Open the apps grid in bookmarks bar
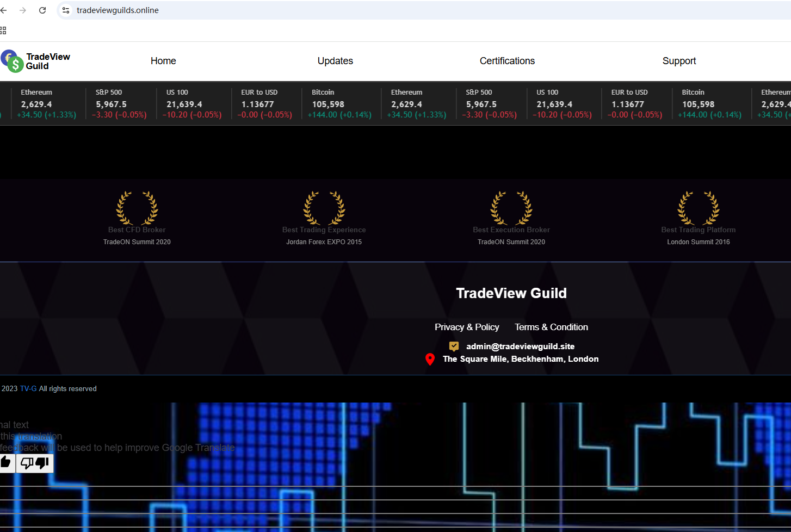Screen dimensions: 791x532 pos(3,30)
